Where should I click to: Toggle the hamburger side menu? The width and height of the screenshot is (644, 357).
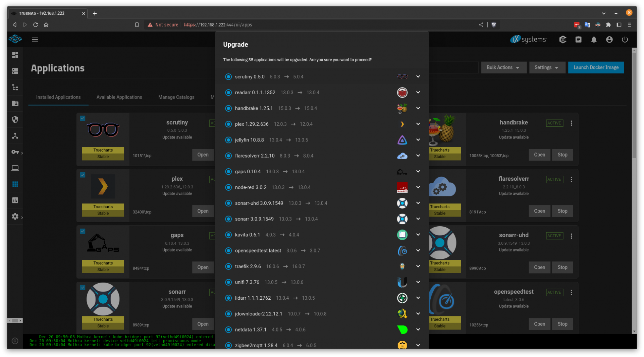(x=35, y=40)
